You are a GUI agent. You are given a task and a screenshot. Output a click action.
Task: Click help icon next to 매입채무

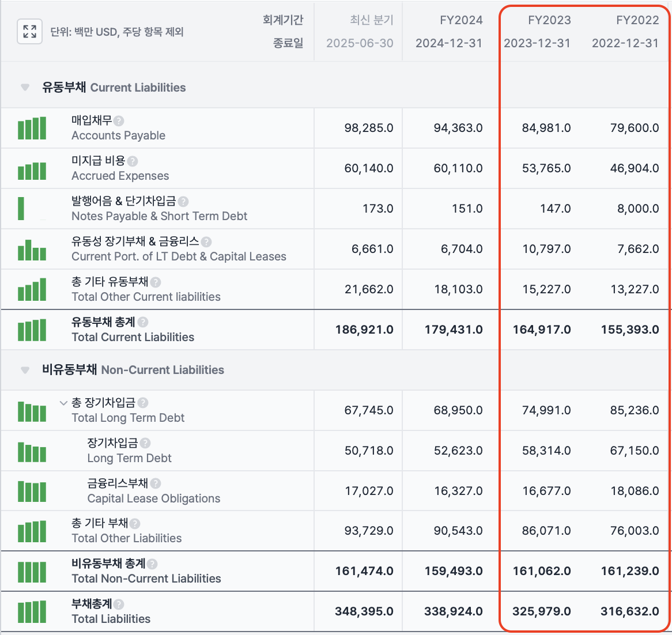click(119, 121)
